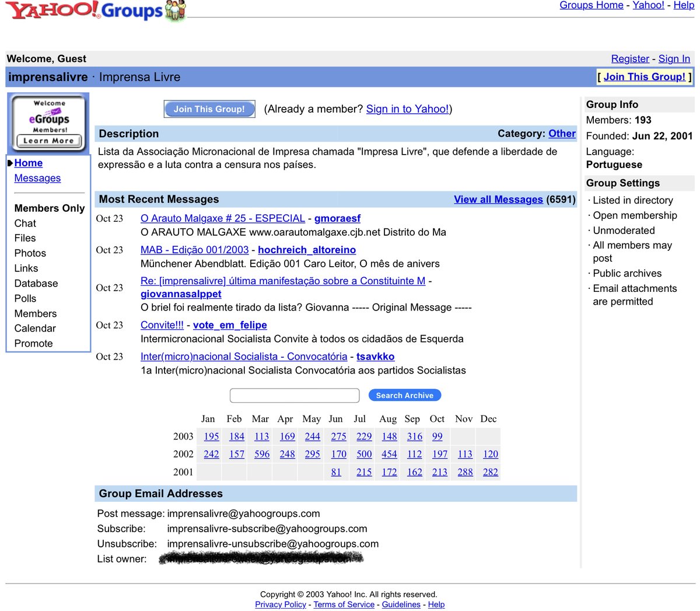Open View all Messages
The image size is (700, 611).
click(x=498, y=199)
